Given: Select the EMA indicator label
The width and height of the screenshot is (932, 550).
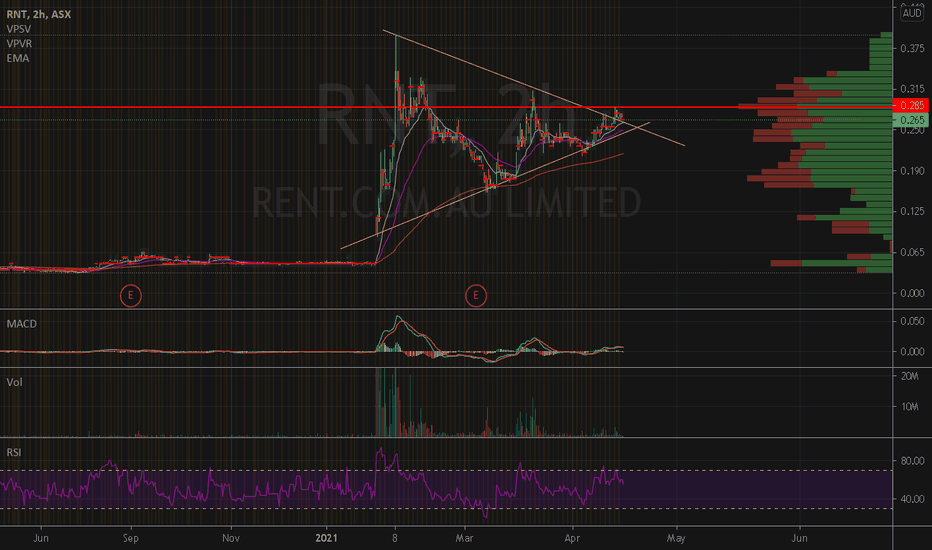Looking at the screenshot, I should (18, 58).
